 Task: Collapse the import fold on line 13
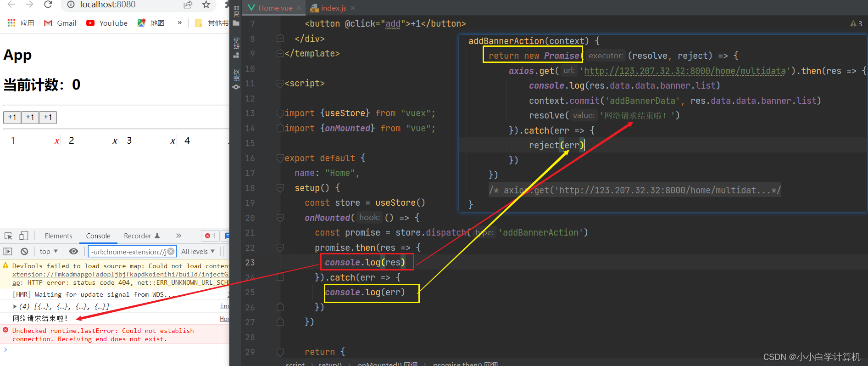(x=280, y=113)
